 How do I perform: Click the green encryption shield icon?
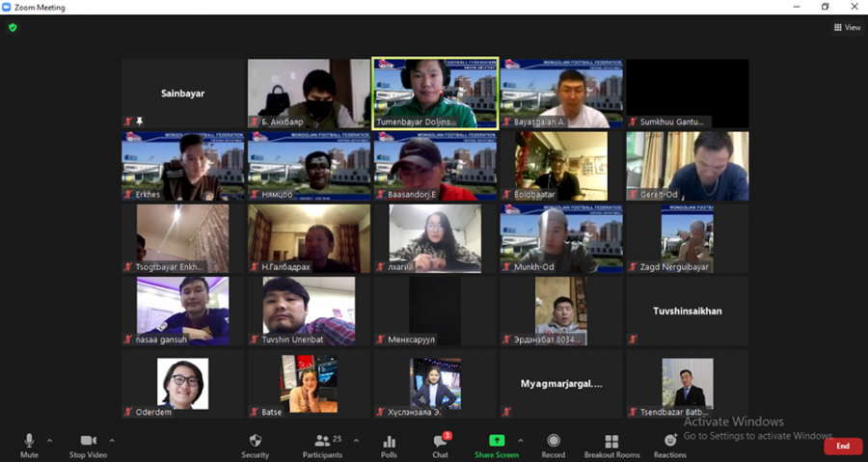tap(13, 27)
